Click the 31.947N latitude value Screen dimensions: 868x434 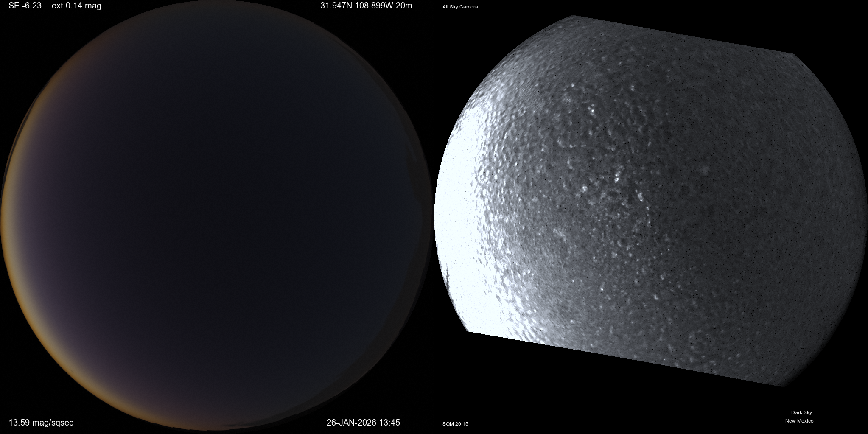coord(338,6)
